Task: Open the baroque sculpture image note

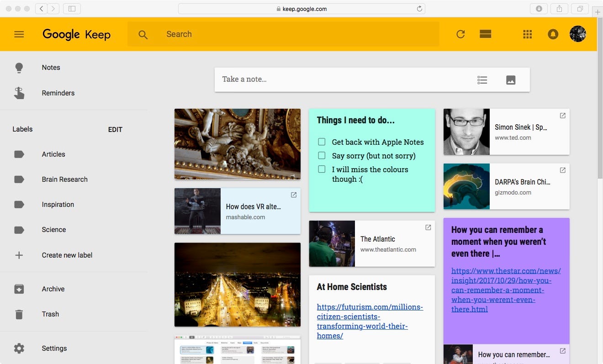Action: (x=238, y=144)
